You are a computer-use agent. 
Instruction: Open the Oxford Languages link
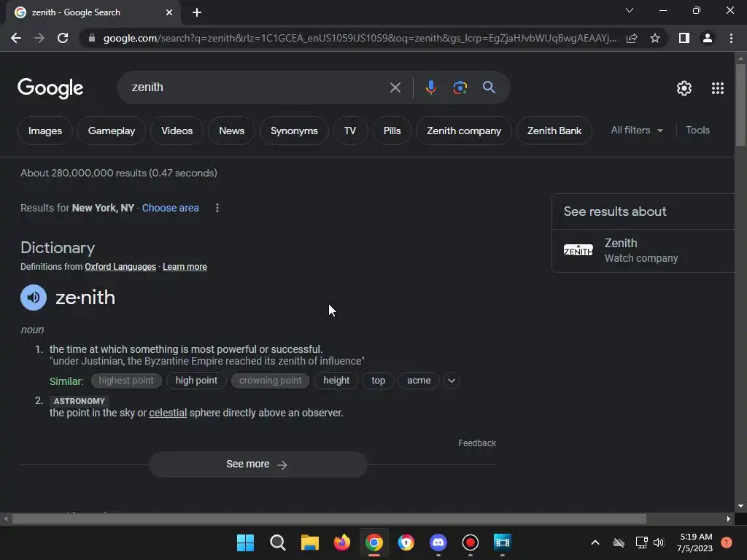(x=120, y=267)
